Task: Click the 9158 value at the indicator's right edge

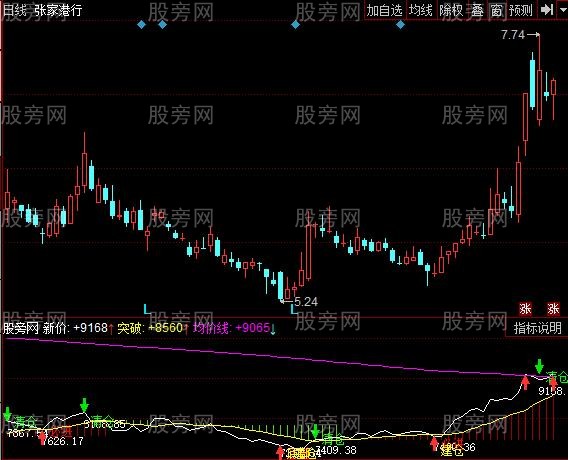Action: point(552,391)
